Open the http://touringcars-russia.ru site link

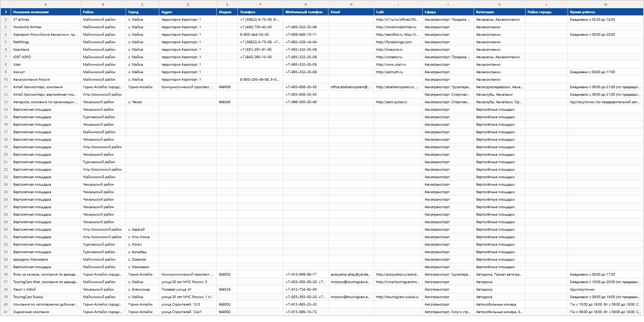click(397, 297)
